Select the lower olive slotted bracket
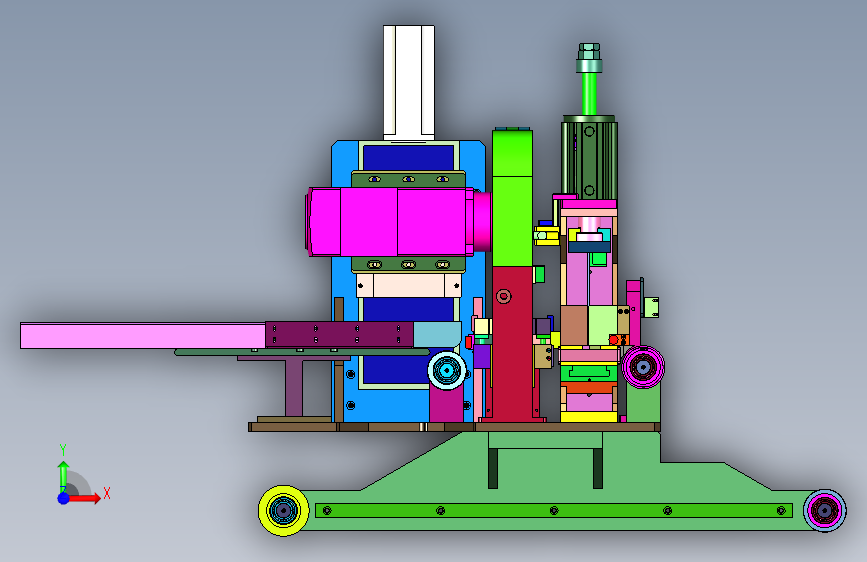The height and width of the screenshot is (562, 867). click(408, 264)
